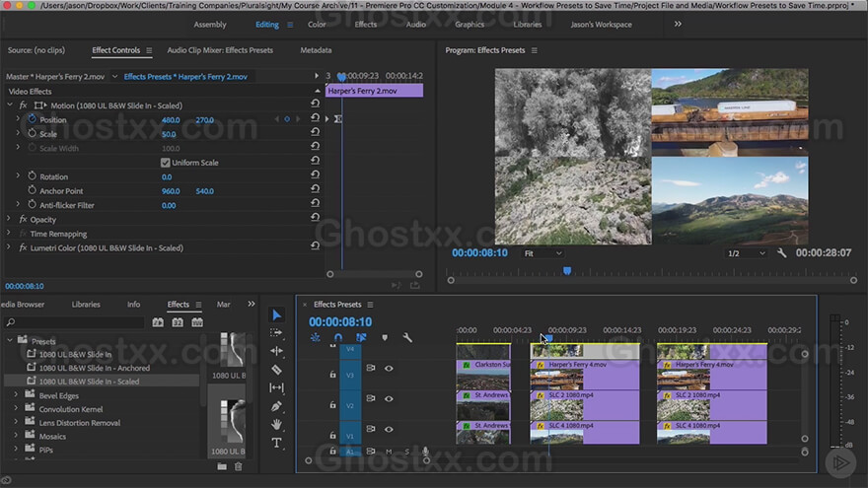868x488 pixels.
Task: Select the Slip tool
Action: [x=276, y=387]
